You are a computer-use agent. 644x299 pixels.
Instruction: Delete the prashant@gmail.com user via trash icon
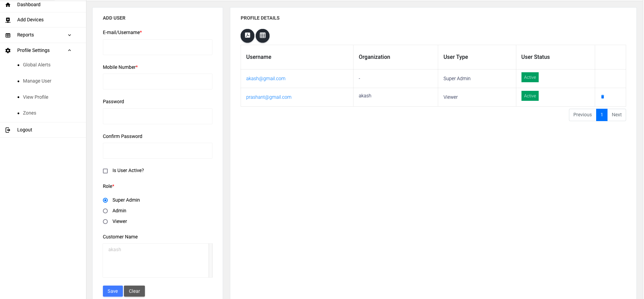(602, 97)
